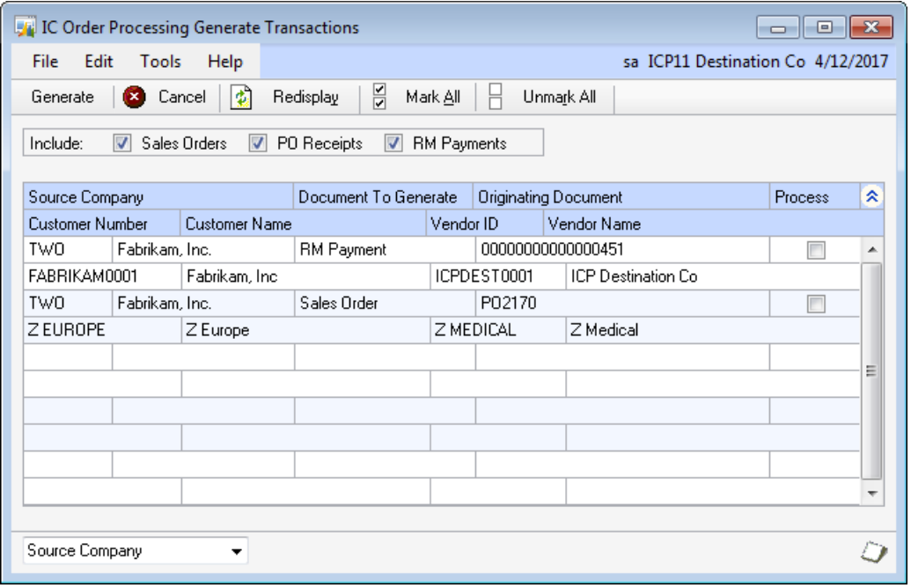
Task: Toggle the PO Receipts checkbox
Action: tap(258, 143)
